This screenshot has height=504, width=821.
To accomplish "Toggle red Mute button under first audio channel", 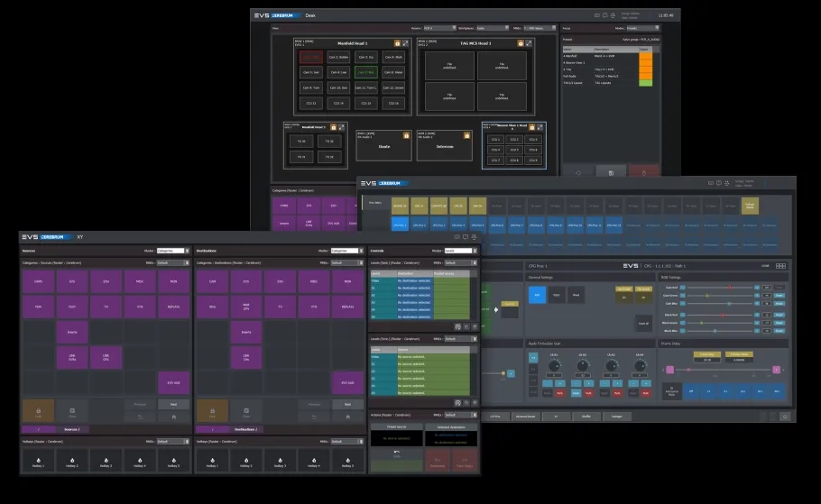I will click(x=559, y=393).
